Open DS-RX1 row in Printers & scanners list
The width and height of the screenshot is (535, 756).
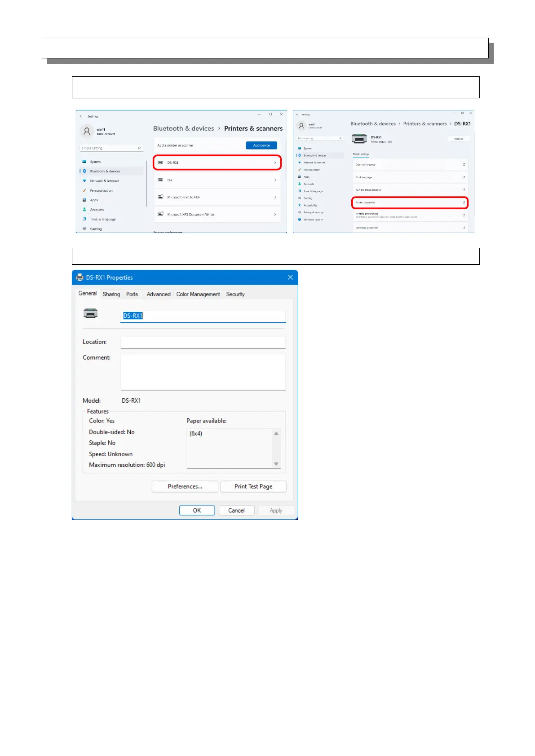click(x=217, y=163)
